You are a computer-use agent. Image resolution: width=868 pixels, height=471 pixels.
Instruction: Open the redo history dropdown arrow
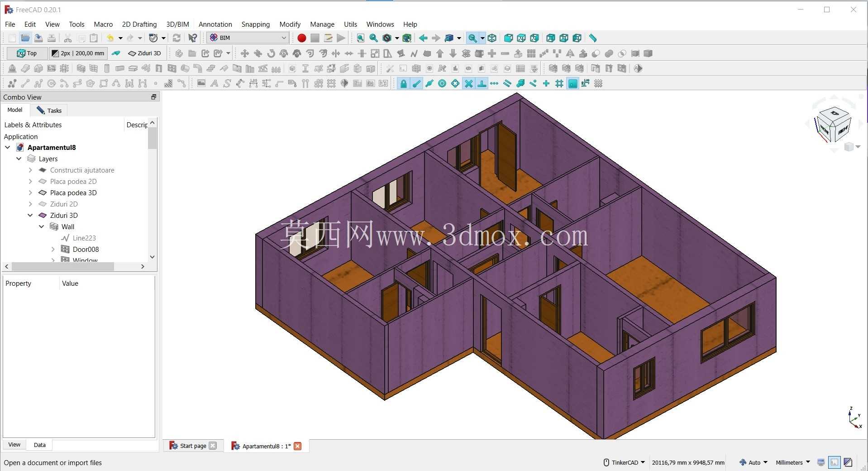point(140,38)
